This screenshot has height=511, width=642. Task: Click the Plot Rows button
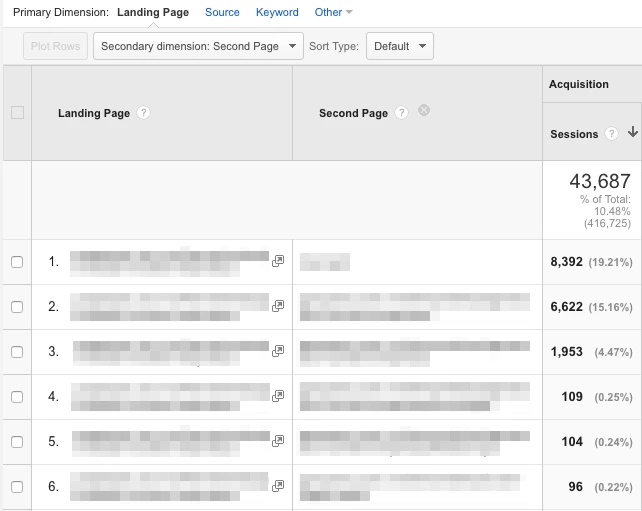coord(55,46)
